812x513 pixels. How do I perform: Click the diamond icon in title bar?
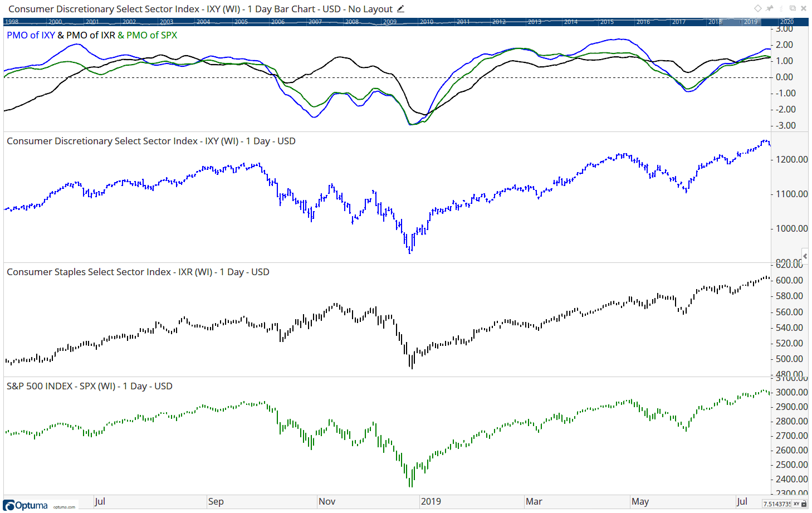(758, 8)
